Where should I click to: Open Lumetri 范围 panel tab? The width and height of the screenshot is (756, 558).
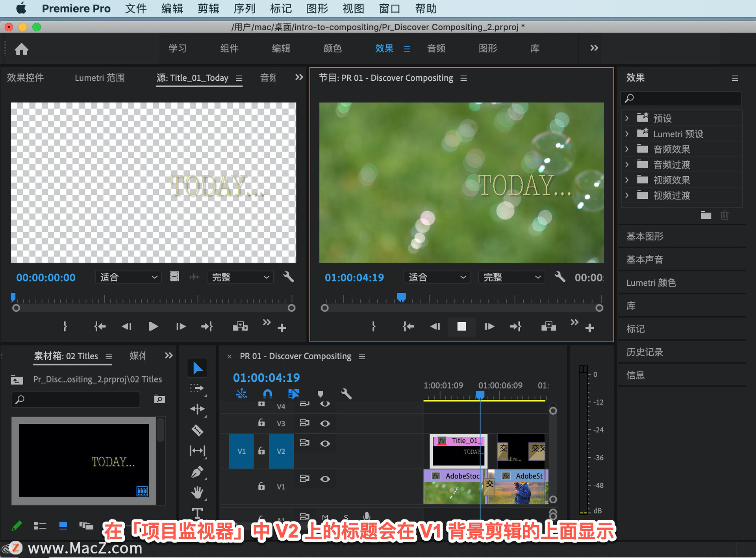point(100,78)
